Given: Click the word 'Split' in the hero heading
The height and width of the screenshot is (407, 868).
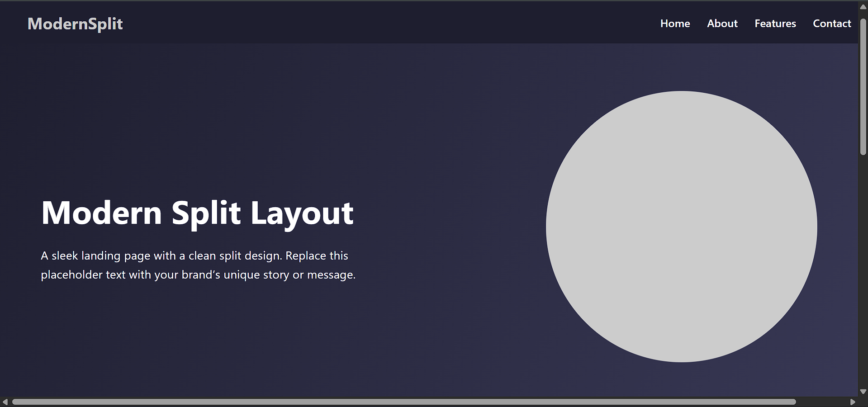Looking at the screenshot, I should coord(206,213).
